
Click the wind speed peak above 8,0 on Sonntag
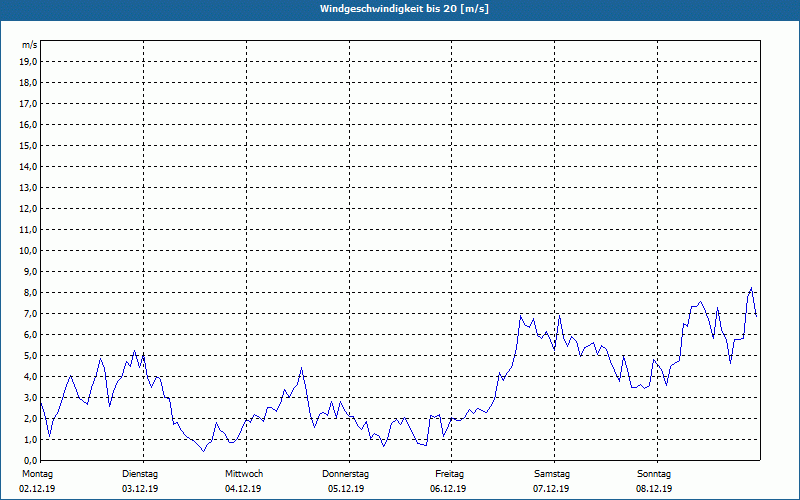(x=751, y=288)
